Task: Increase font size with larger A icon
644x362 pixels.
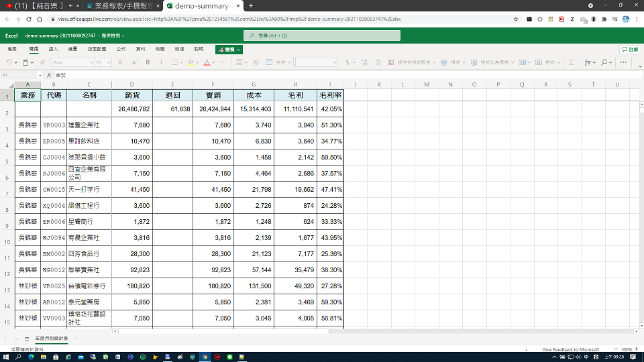Action: click(121, 62)
